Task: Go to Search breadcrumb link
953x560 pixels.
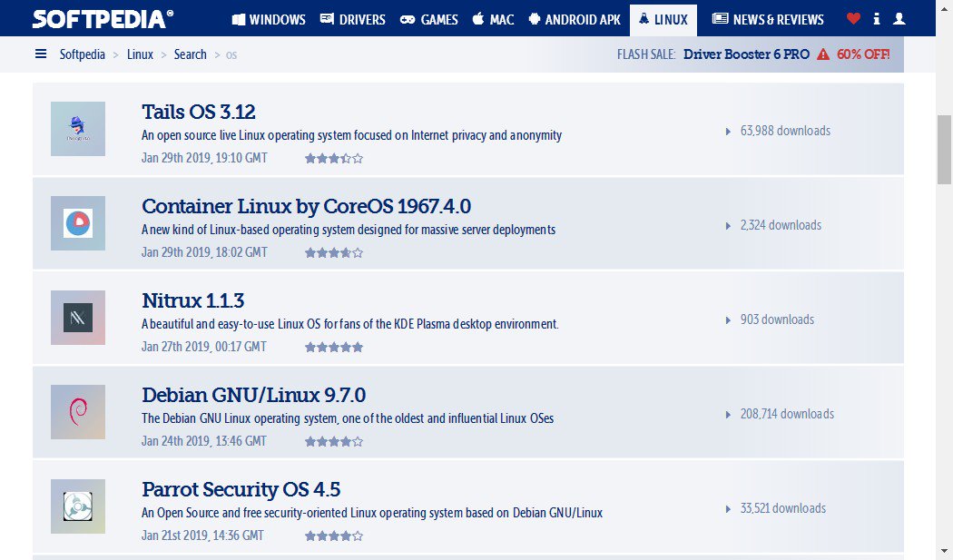Action: tap(191, 54)
